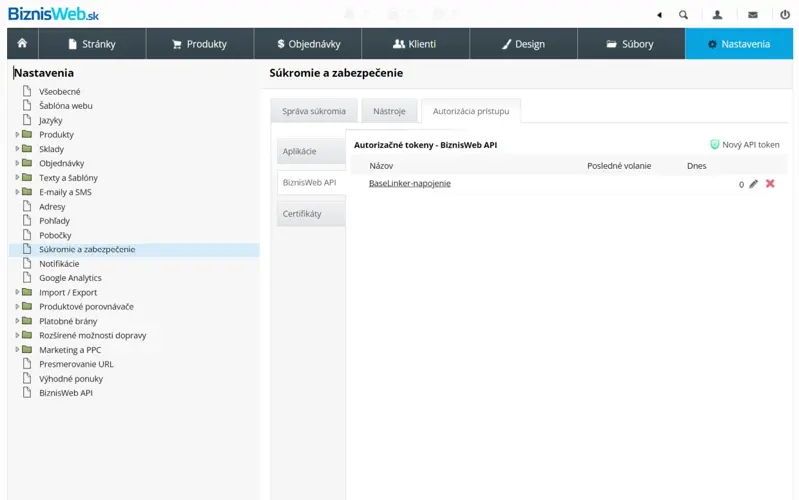Open Pohľady settings
799x500 pixels.
[x=55, y=221]
